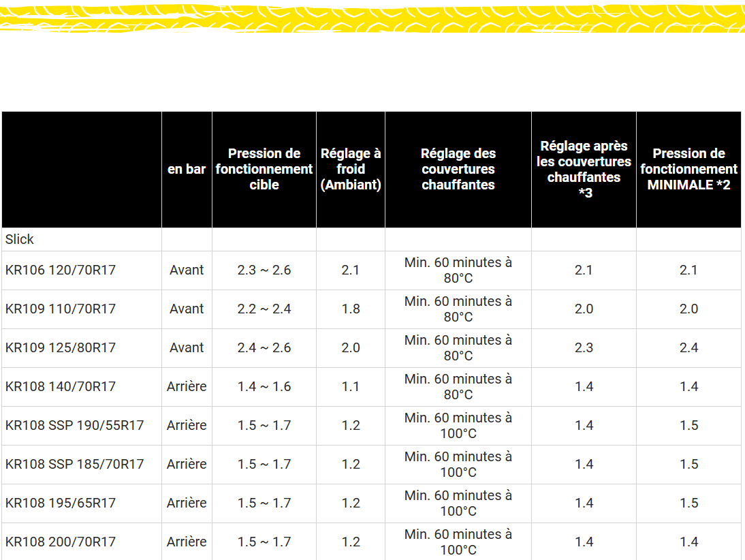Click the yellow tire tread banner at top

tap(372, 16)
